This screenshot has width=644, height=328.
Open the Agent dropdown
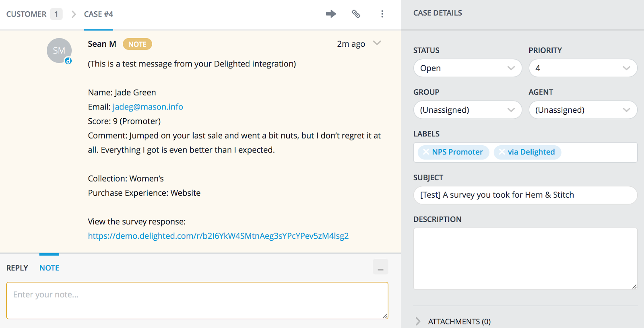click(582, 110)
